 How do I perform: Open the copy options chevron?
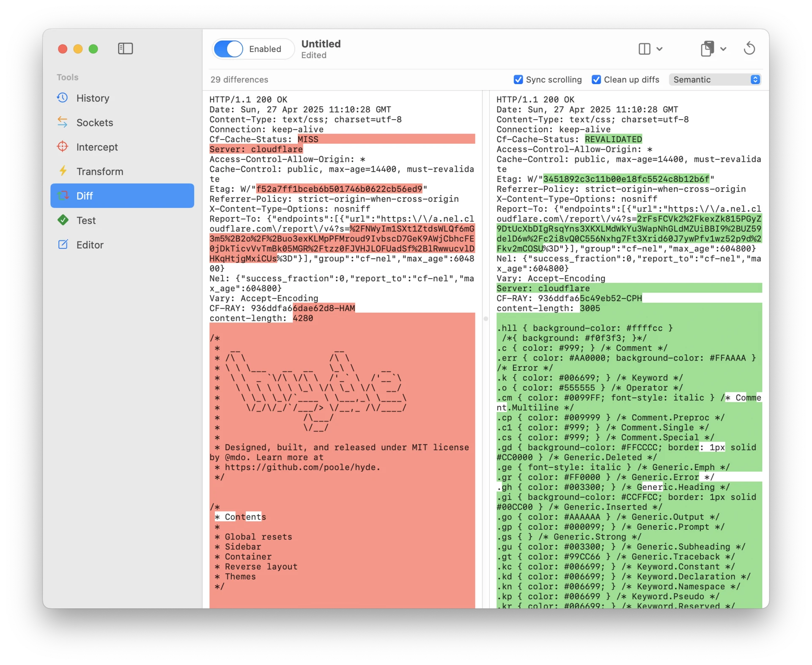tap(724, 49)
